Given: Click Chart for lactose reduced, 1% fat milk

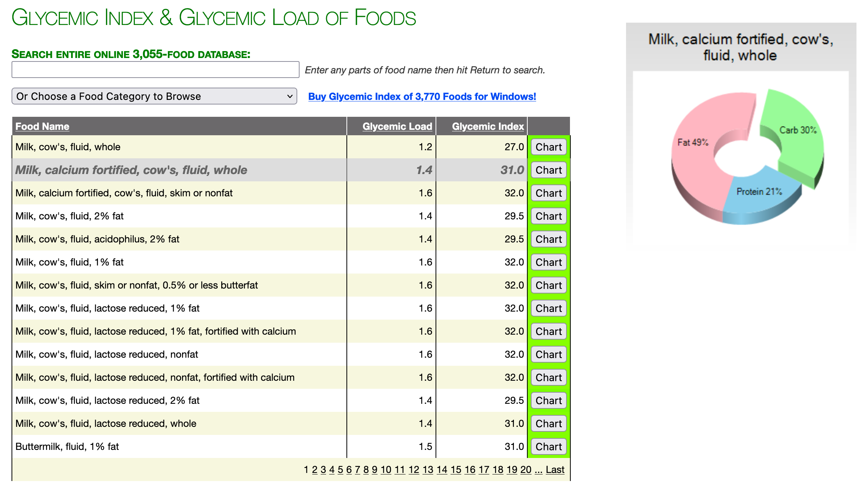Looking at the screenshot, I should [x=548, y=308].
